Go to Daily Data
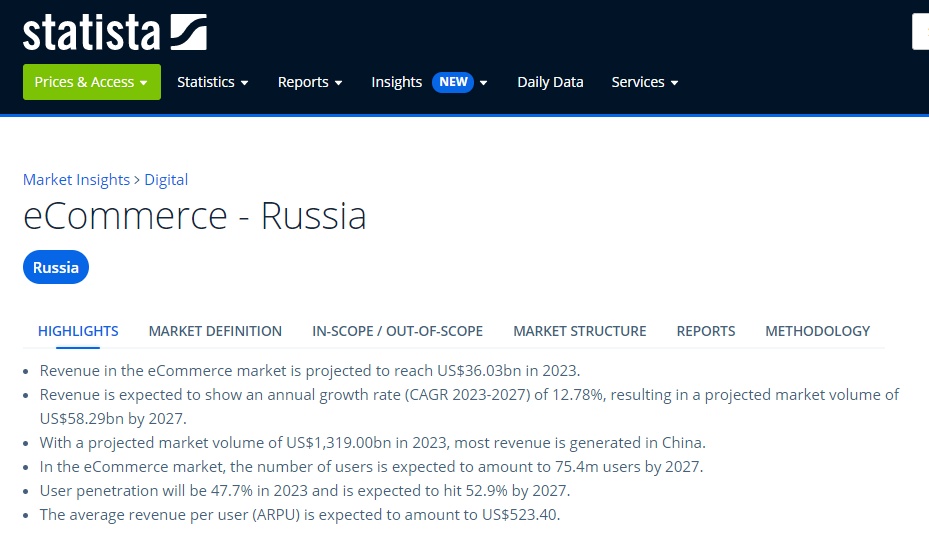Viewport: 929px width, 535px height. point(550,82)
